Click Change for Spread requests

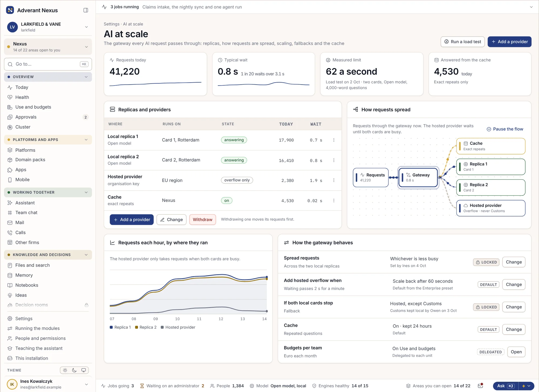point(514,262)
